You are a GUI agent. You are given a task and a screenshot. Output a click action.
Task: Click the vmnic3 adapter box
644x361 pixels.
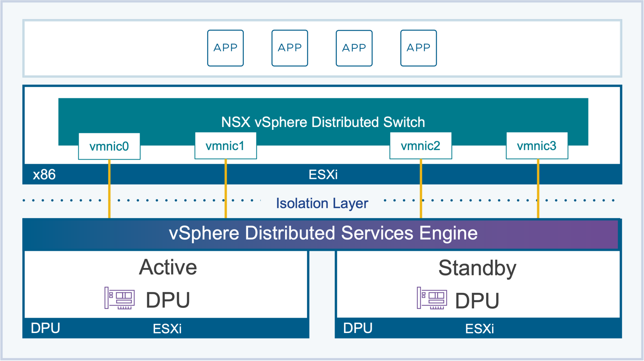click(537, 146)
